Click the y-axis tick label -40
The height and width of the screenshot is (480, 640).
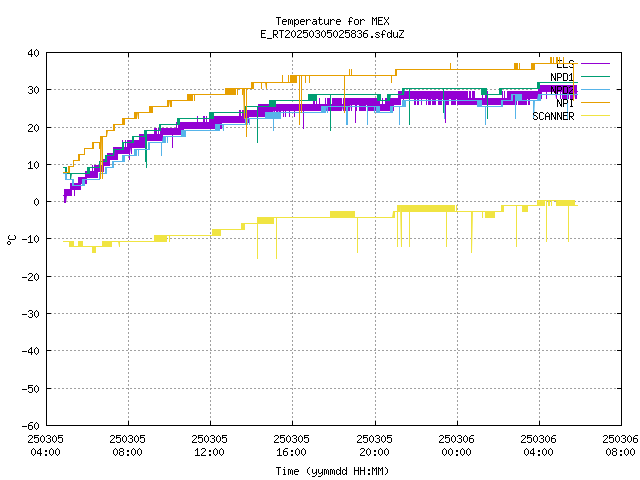pyautogui.click(x=31, y=351)
